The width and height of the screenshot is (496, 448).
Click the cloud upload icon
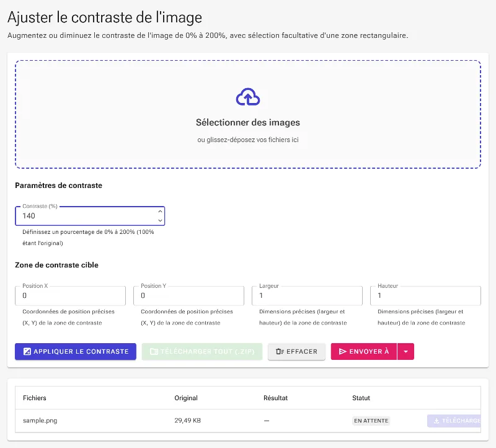[247, 97]
